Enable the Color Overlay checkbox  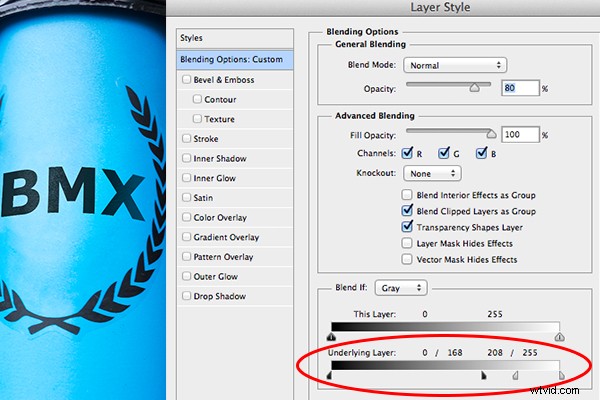coord(186,217)
